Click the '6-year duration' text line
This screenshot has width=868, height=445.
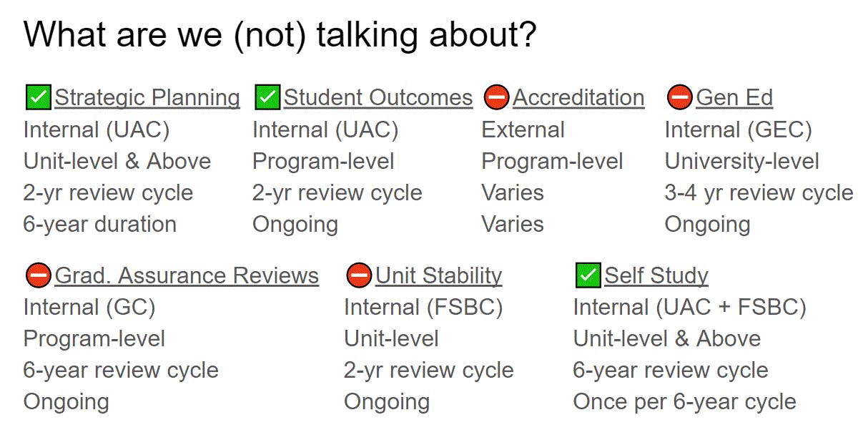pos(99,224)
